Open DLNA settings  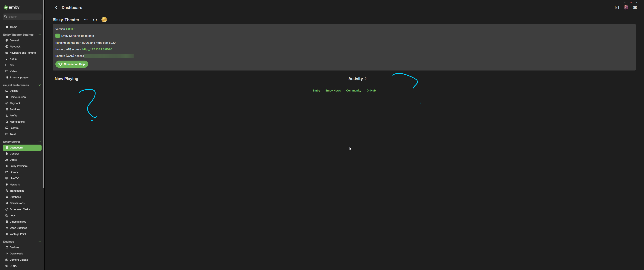(x=22, y=266)
